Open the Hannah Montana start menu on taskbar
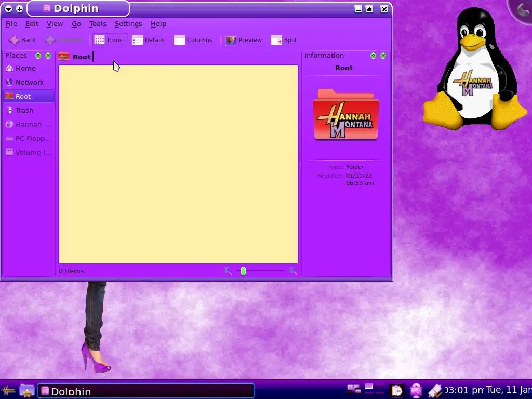The height and width of the screenshot is (399, 532). [x=8, y=391]
